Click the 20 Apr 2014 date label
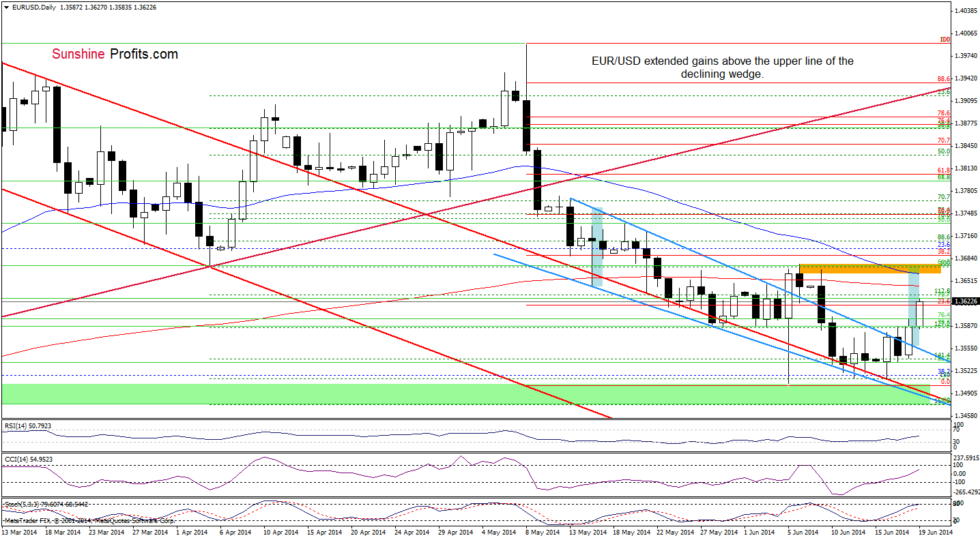980x538 pixels. click(369, 532)
